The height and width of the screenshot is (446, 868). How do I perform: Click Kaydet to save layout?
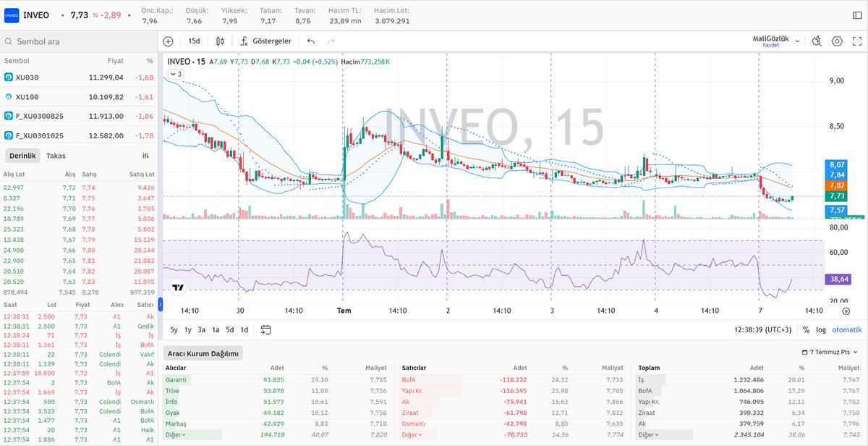(x=771, y=46)
